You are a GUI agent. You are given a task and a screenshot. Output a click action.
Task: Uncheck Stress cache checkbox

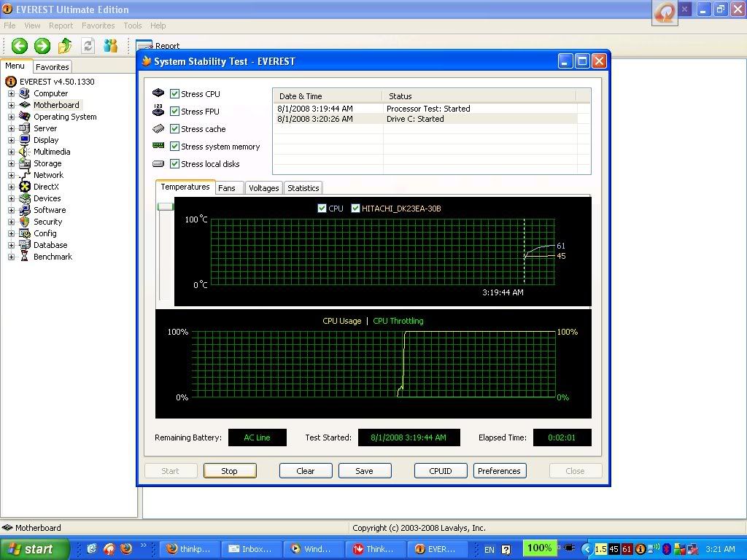point(175,129)
